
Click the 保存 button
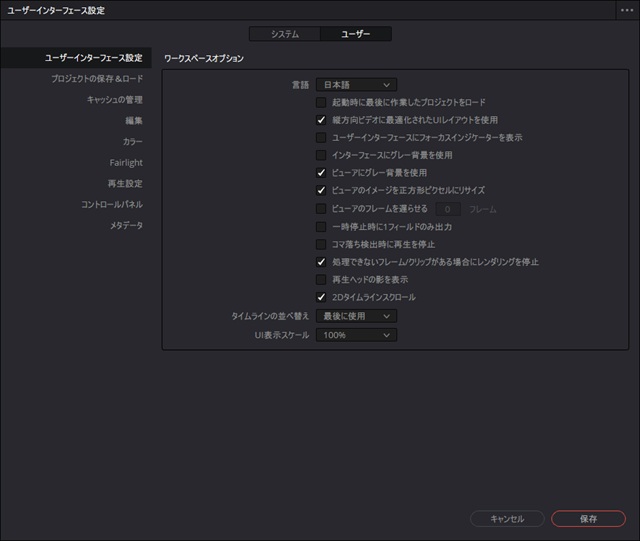point(588,519)
